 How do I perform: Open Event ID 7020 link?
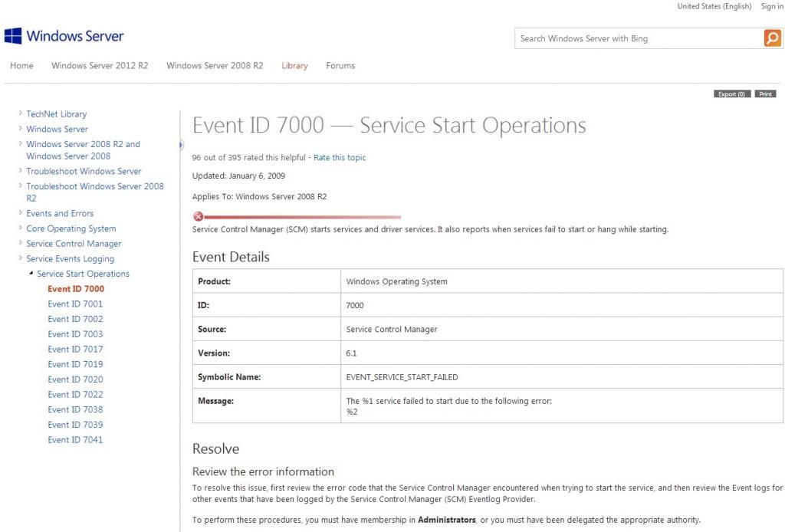coord(75,379)
